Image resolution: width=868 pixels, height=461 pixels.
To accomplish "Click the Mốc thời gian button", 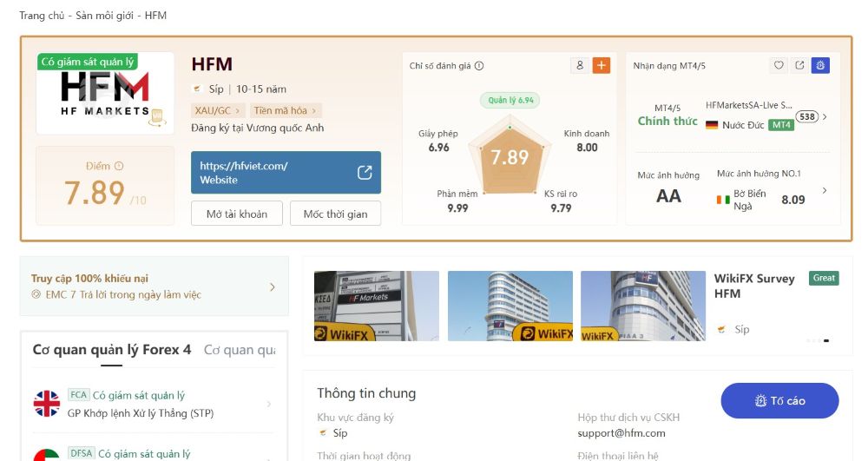I will point(335,214).
